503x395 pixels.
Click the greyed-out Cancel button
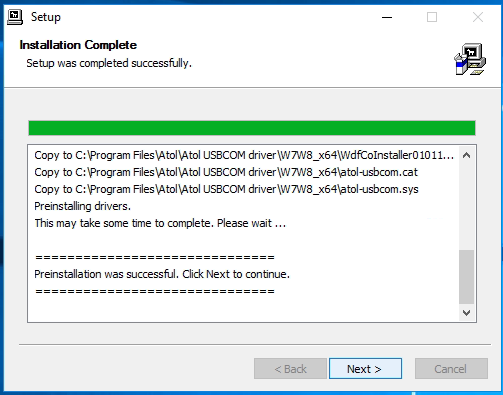(451, 369)
